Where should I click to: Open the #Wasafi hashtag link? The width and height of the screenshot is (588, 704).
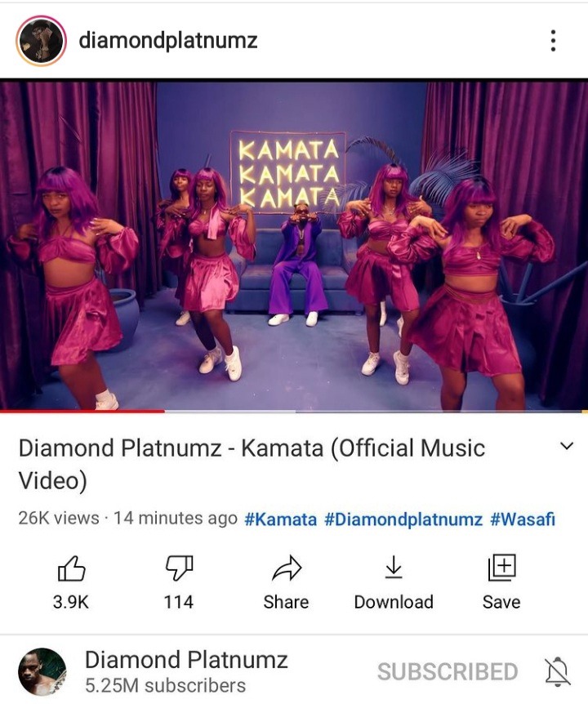[523, 519]
